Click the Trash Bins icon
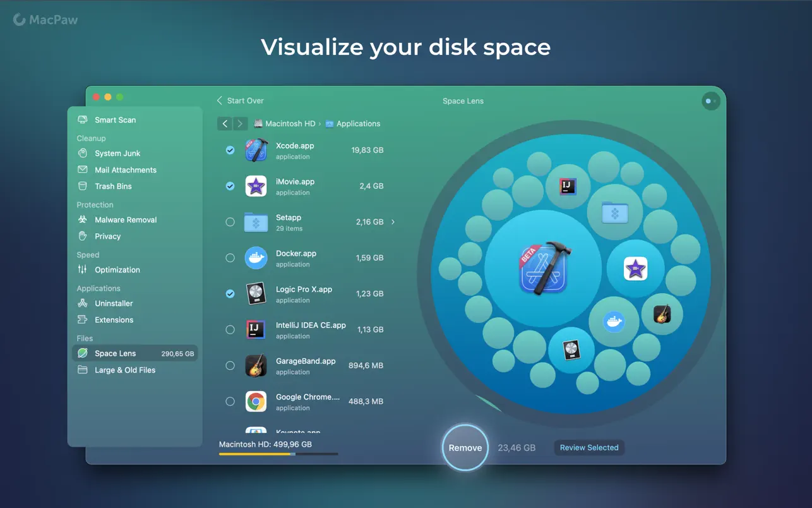 tap(82, 186)
